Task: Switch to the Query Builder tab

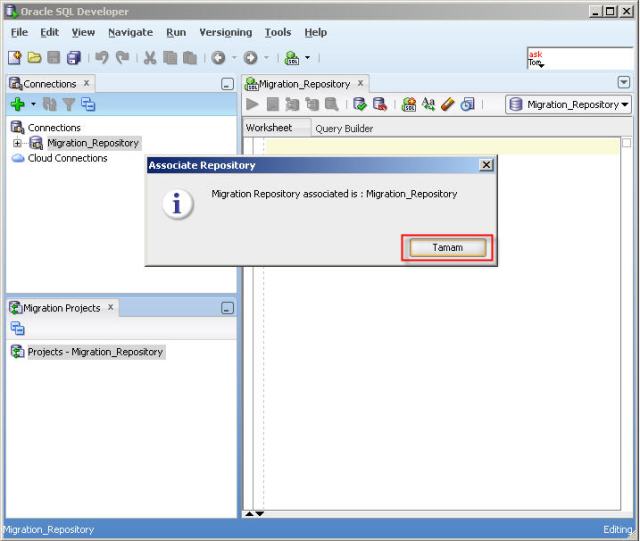Action: point(344,129)
